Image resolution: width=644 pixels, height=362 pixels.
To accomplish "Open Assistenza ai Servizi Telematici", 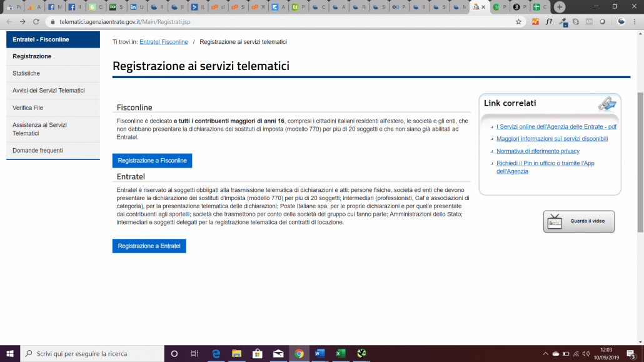I will coord(53,129).
